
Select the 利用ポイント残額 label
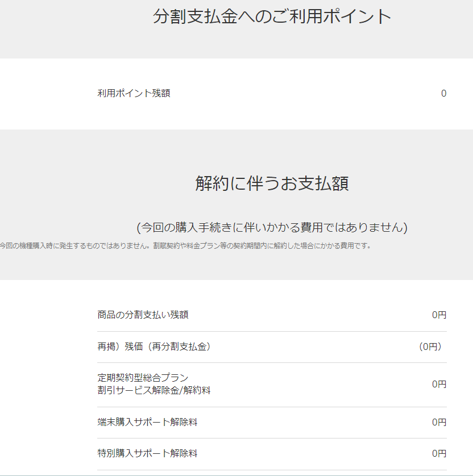(x=134, y=93)
